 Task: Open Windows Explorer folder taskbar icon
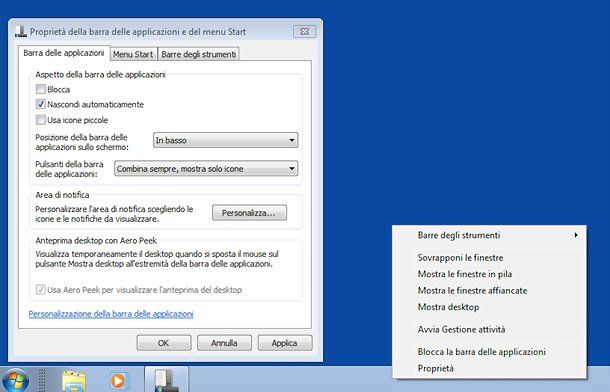(x=74, y=381)
